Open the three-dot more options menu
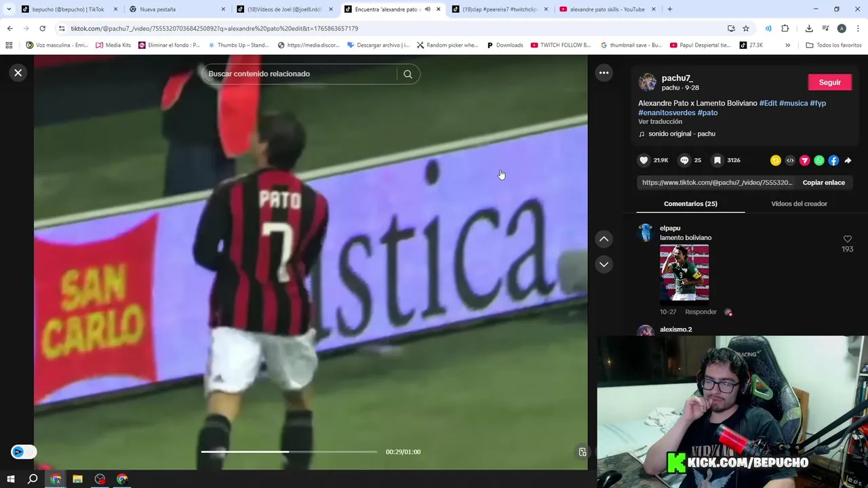Screen dimensions: 868x488 604,73
